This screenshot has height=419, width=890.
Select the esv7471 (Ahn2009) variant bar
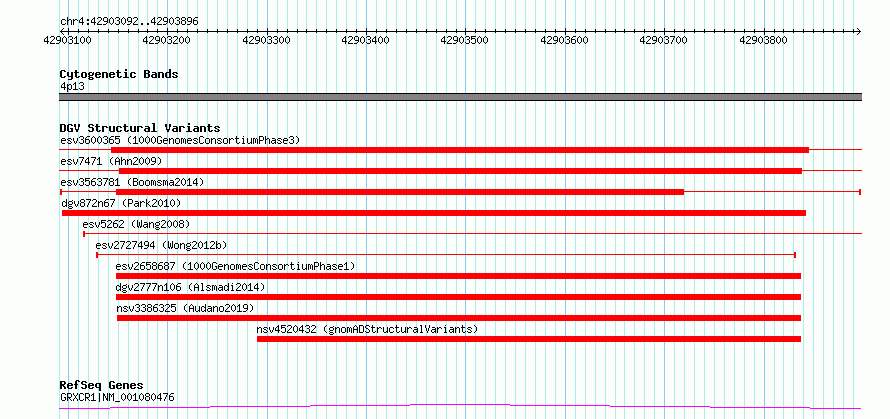460,171
